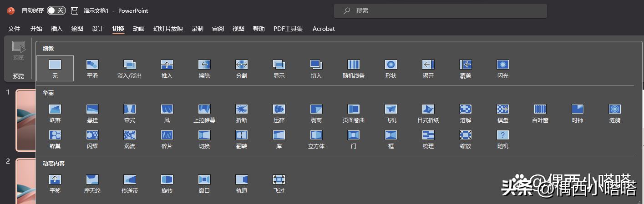The height and width of the screenshot is (204, 644).
Task: Choose the 库 transition
Action: click(x=279, y=139)
